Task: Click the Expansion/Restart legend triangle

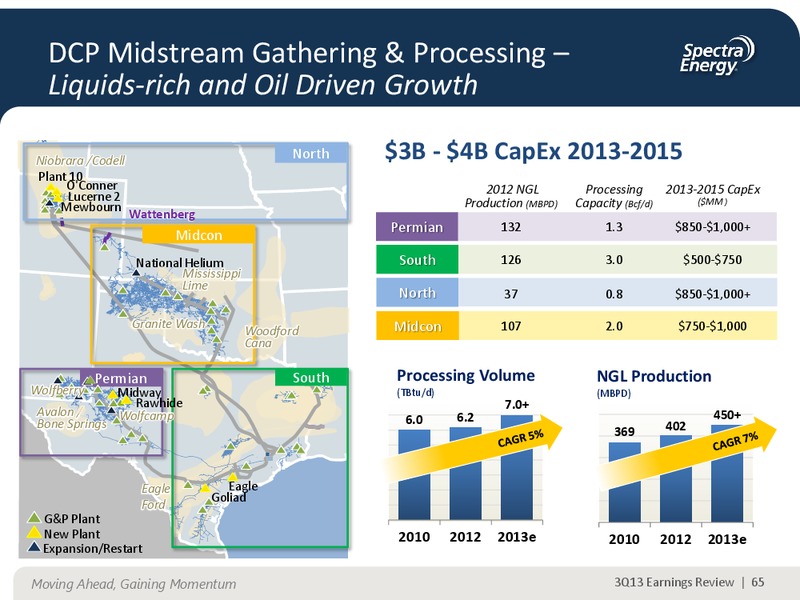Action: (34, 547)
